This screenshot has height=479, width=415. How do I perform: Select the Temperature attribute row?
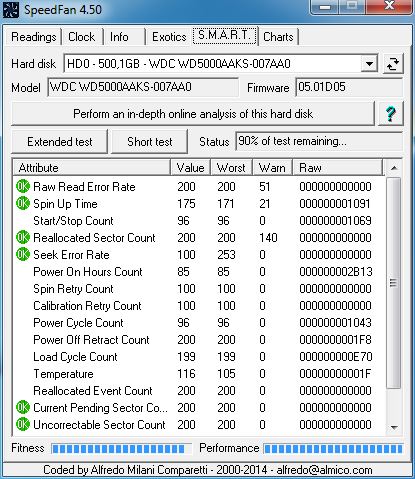coord(199,373)
